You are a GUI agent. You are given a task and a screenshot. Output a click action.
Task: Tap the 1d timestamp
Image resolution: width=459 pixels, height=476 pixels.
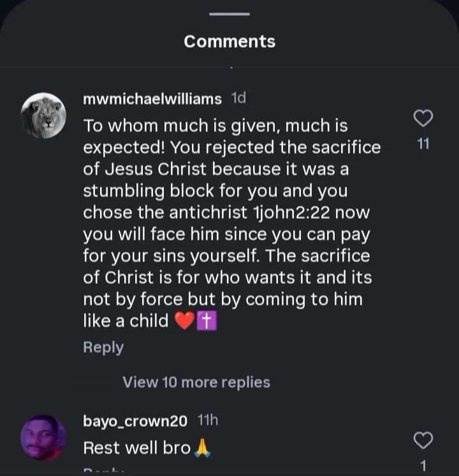coord(238,98)
